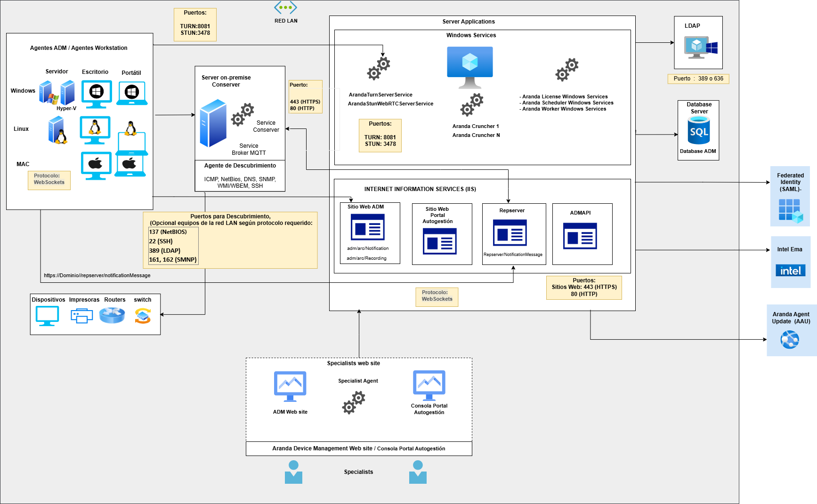The width and height of the screenshot is (817, 504).
Task: Click the Protocolo WebSockets note below IIS
Action: [437, 297]
